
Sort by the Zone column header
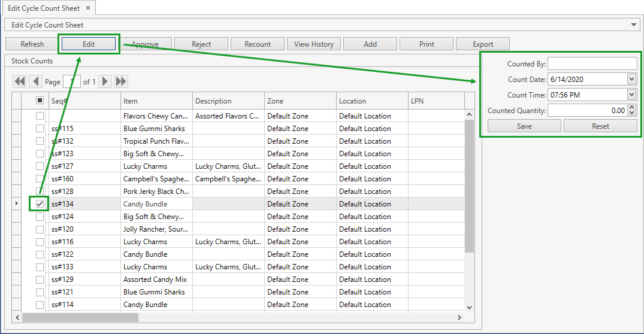[x=300, y=101]
